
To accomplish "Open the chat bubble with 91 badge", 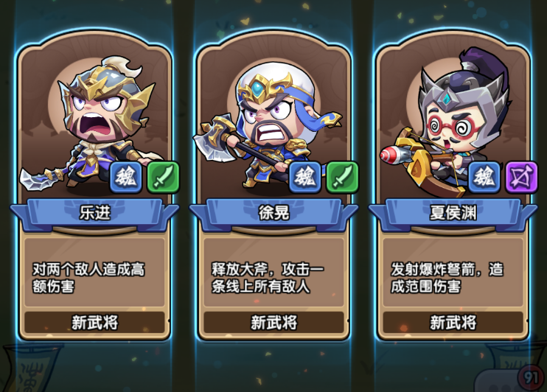I will coord(510,379).
